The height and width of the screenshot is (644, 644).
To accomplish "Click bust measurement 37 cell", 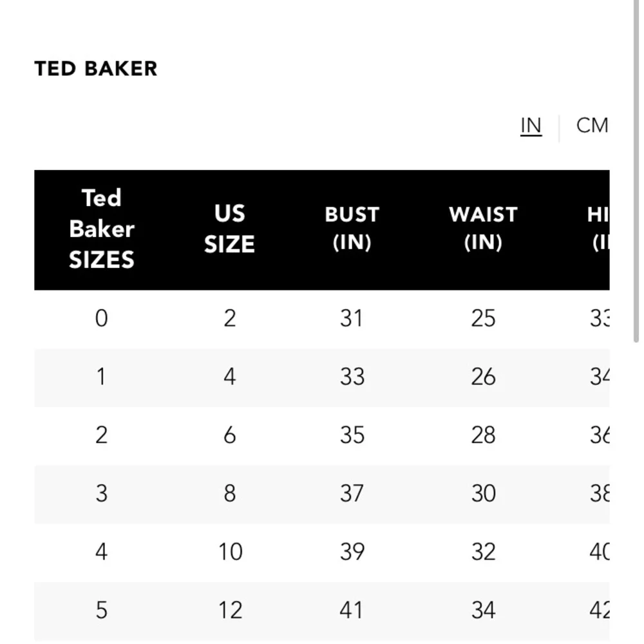I will [x=352, y=494].
